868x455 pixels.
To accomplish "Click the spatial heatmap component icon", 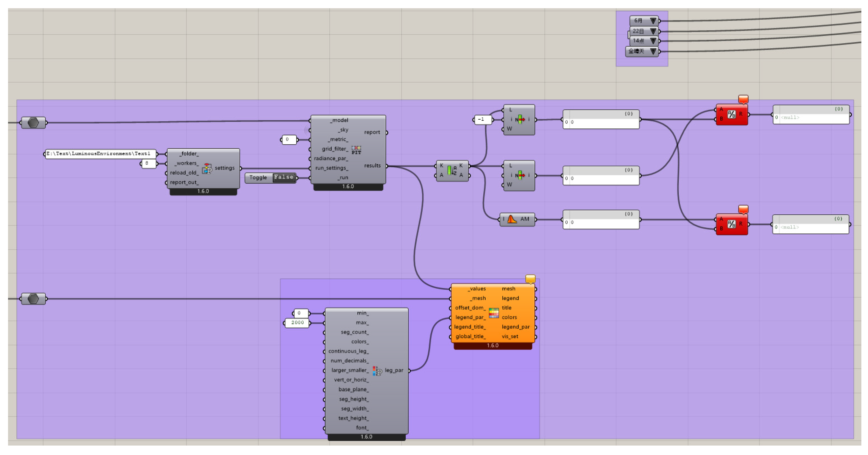I will [494, 313].
